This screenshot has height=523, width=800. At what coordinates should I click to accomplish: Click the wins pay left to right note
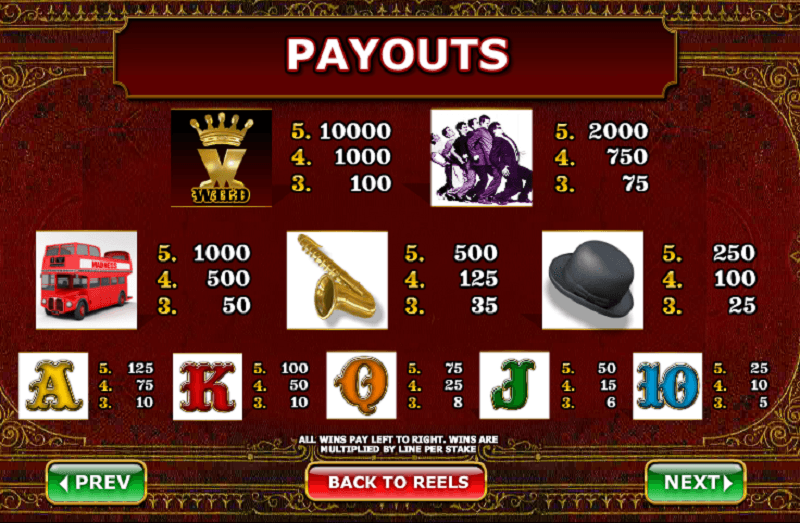(x=398, y=444)
